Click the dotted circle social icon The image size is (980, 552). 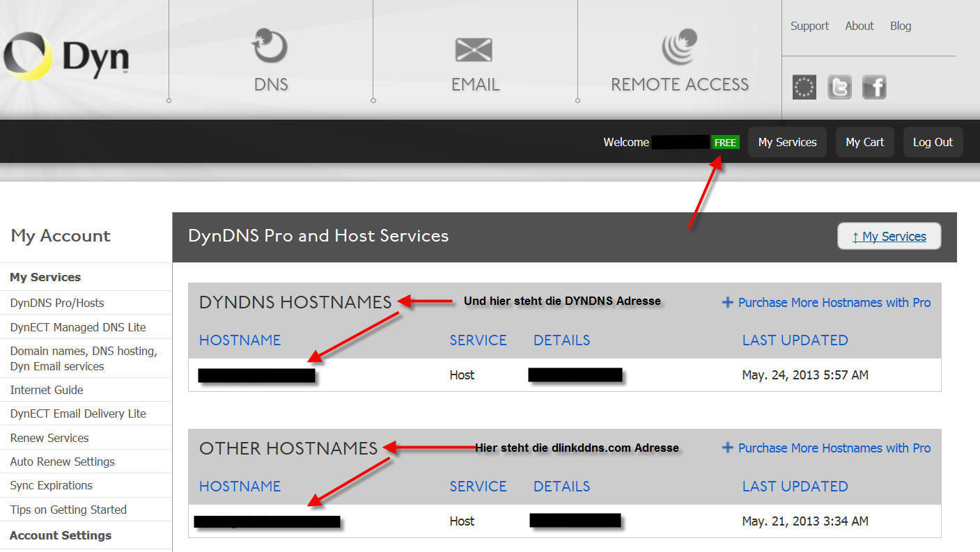(804, 87)
